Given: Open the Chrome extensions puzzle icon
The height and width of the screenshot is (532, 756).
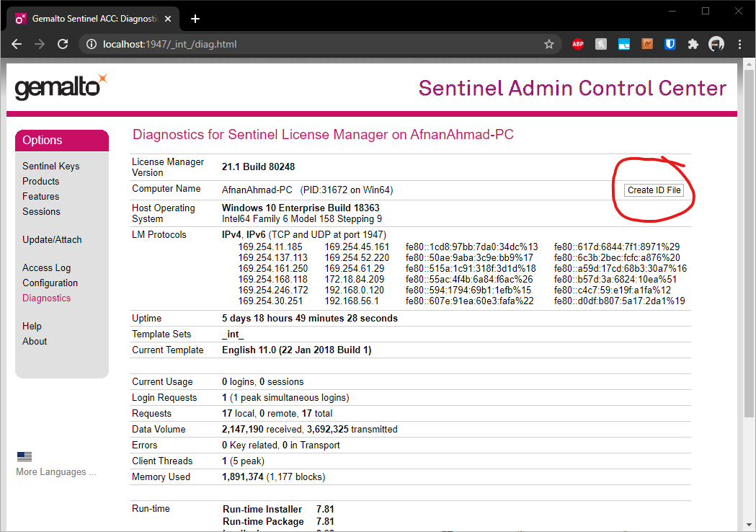Looking at the screenshot, I should point(693,44).
